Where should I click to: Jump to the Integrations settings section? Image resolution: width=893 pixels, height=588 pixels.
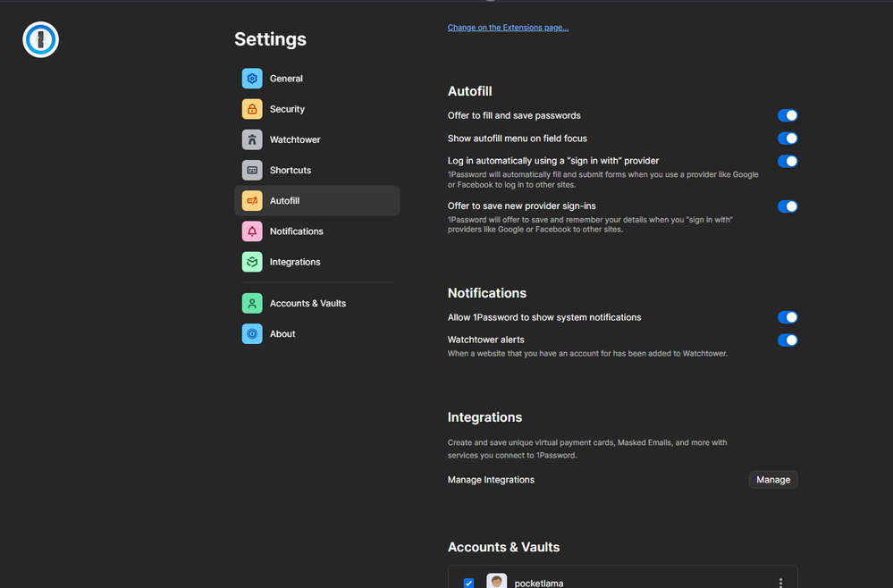point(316,262)
